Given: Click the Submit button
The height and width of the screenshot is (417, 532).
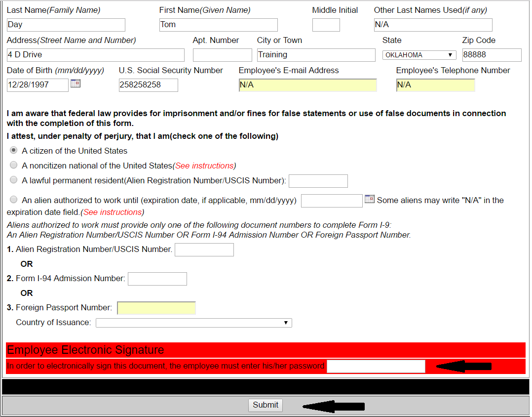Looking at the screenshot, I should pyautogui.click(x=265, y=405).
